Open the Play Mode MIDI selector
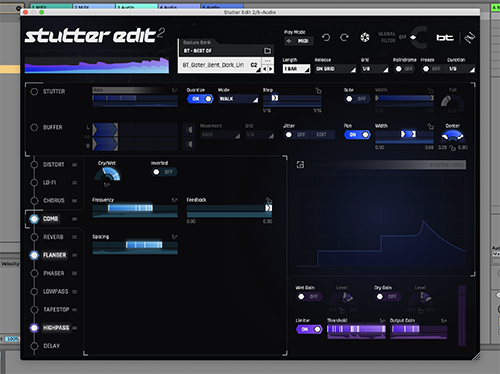 pyautogui.click(x=298, y=41)
